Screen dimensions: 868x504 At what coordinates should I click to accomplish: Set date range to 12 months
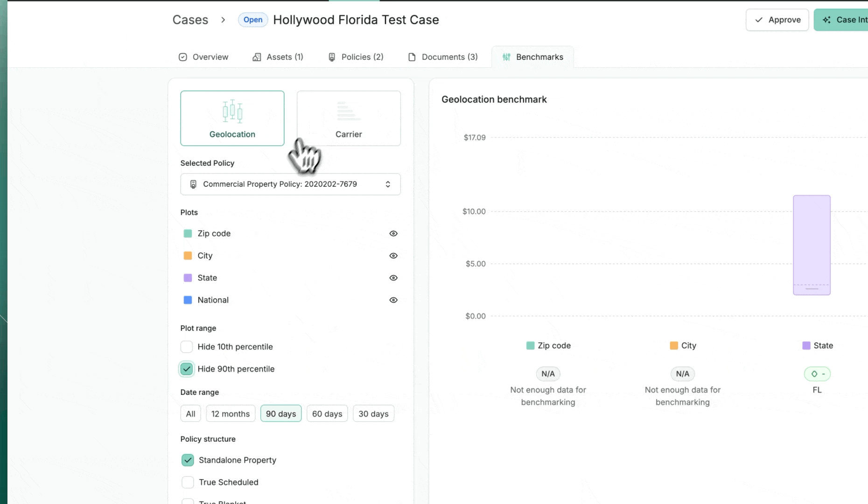pyautogui.click(x=231, y=414)
